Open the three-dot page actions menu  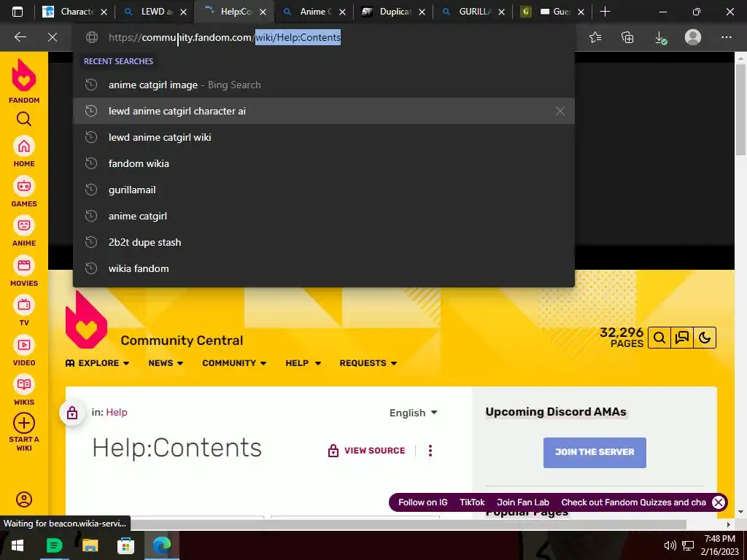430,451
